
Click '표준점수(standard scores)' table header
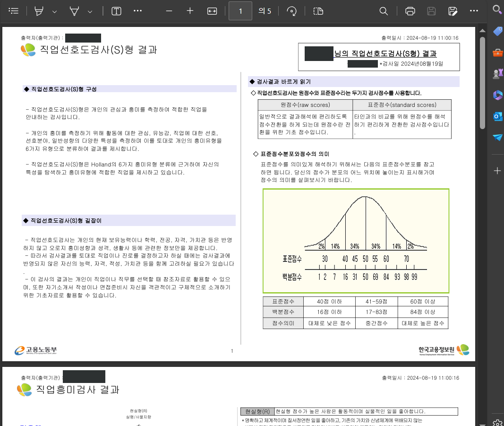(402, 105)
